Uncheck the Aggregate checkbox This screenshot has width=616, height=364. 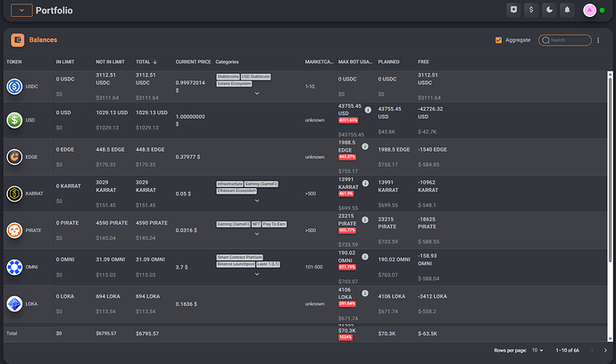(498, 40)
